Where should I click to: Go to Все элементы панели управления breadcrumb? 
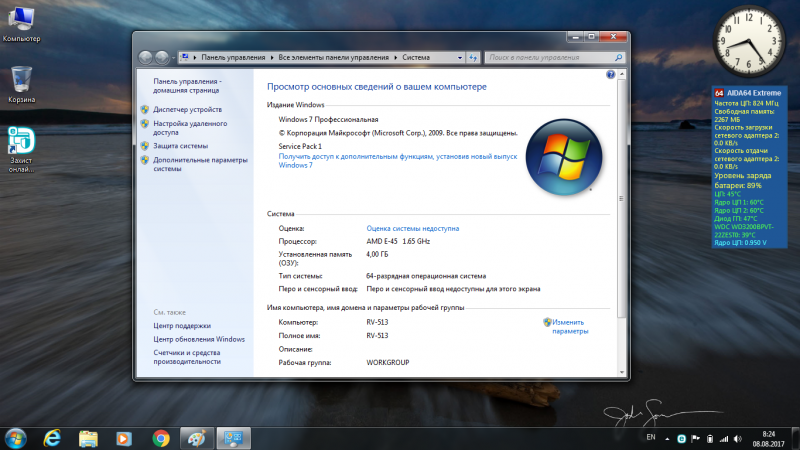[x=334, y=57]
